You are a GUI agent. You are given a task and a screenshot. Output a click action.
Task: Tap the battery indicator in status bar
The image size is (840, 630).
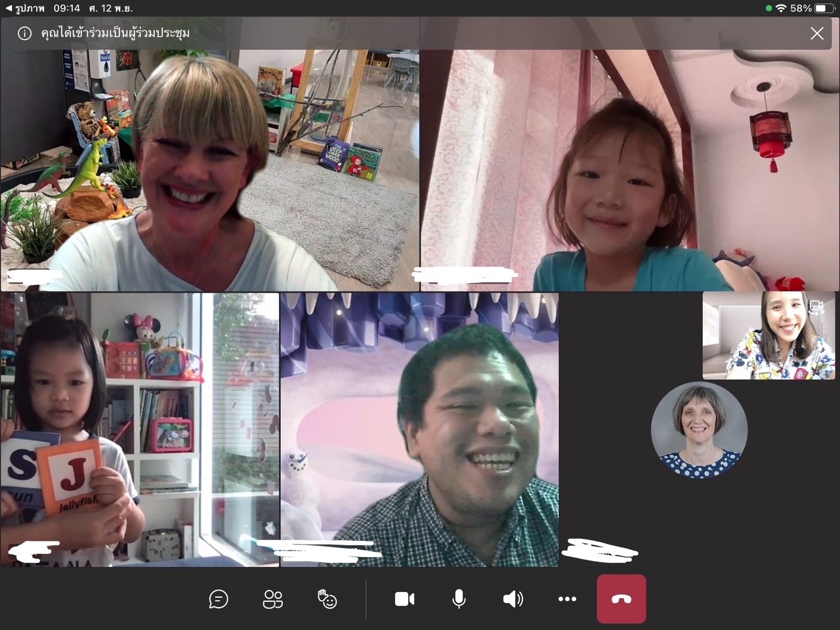pyautogui.click(x=824, y=9)
